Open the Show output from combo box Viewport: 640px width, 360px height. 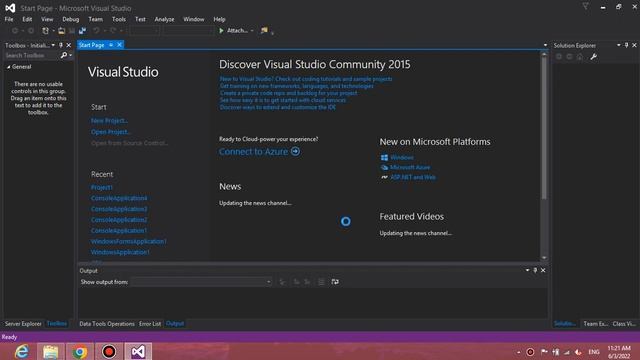point(201,282)
